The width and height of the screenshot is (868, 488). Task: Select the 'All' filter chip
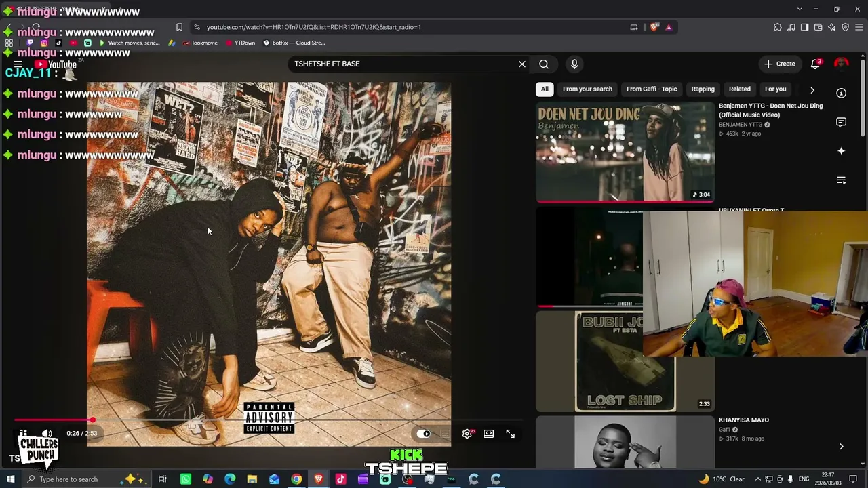point(545,89)
